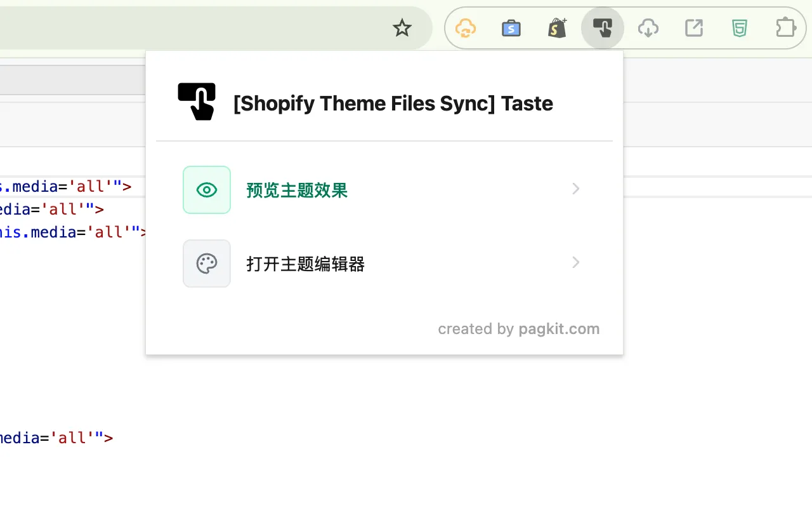Open the green HTML5 shield extension
The height and width of the screenshot is (508, 812).
(x=740, y=28)
